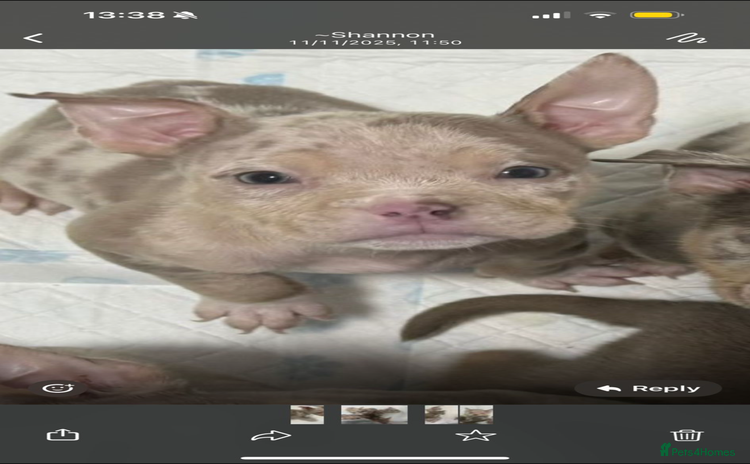The width and height of the screenshot is (750, 464).
Task: Tap the battery indicator in status bar
Action: [657, 15]
